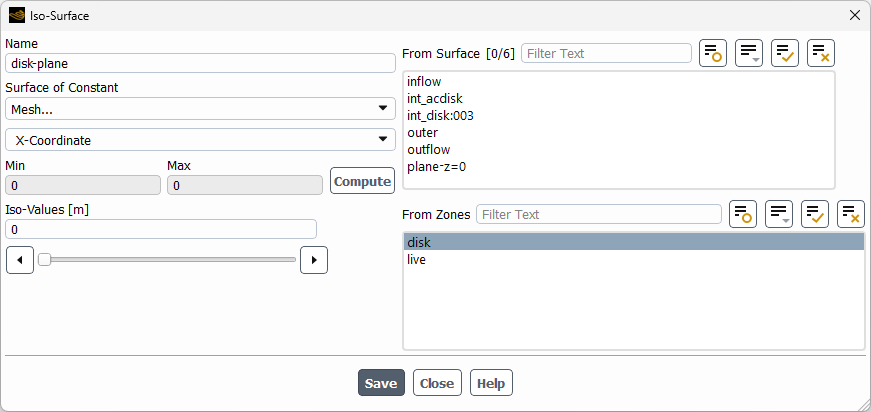
Task: Open From Surface filter options dropdown icon
Action: 749,53
